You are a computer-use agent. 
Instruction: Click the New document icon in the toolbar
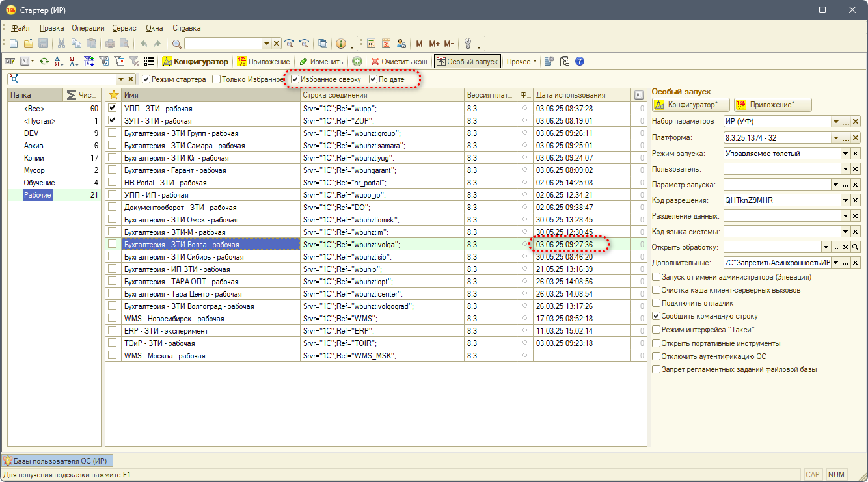point(13,44)
